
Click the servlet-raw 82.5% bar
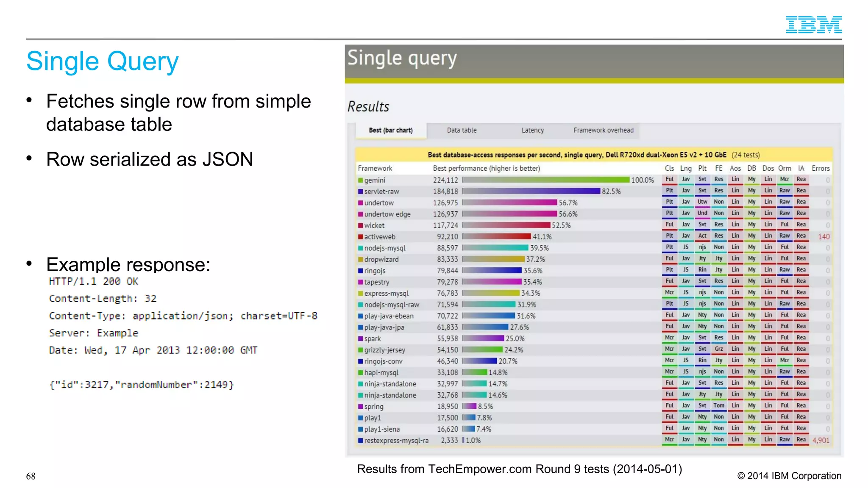pyautogui.click(x=531, y=191)
